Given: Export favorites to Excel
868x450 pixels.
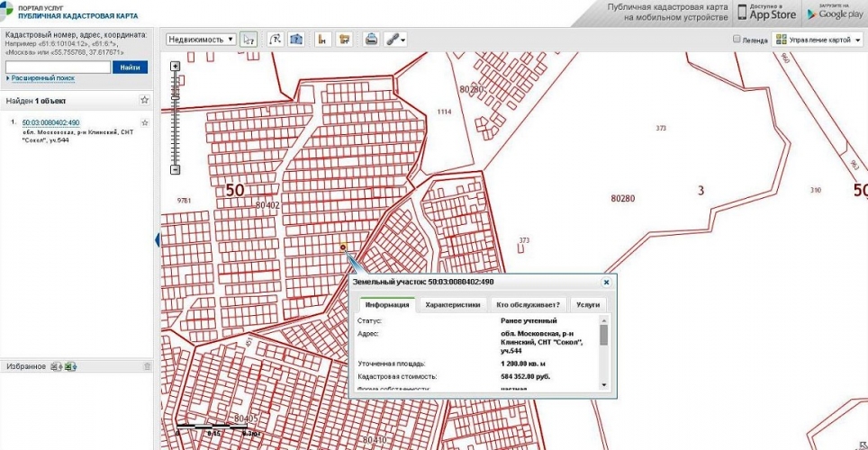Looking at the screenshot, I should (x=70, y=366).
